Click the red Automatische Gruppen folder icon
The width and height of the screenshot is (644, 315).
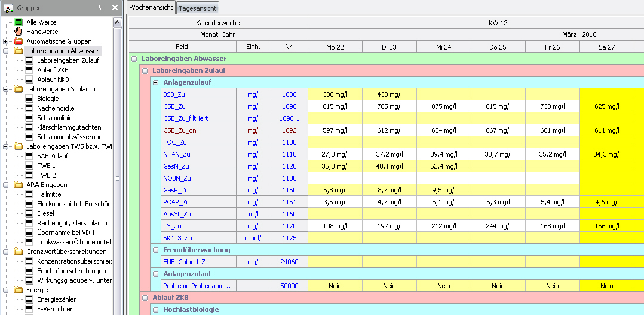click(x=19, y=41)
